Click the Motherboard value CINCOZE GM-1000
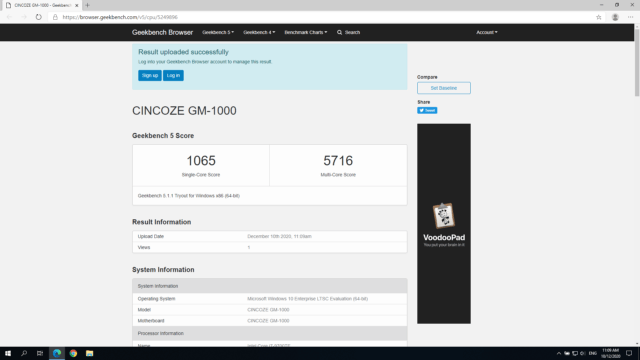Screen dimensions: 640x360 pos(268,321)
